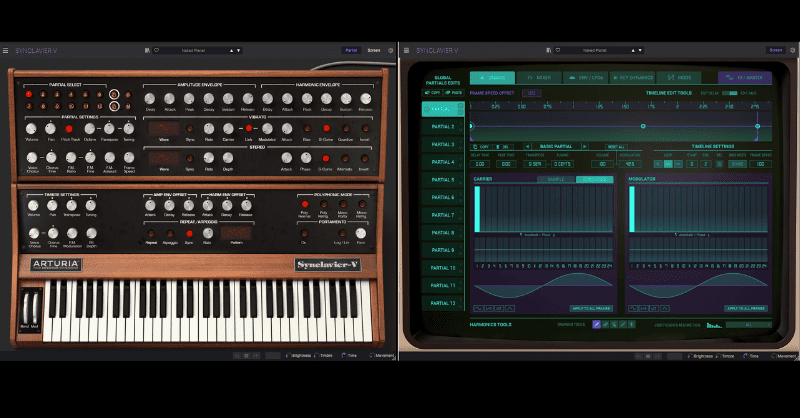Open preset library icon in Screen-view window

(x=548, y=51)
